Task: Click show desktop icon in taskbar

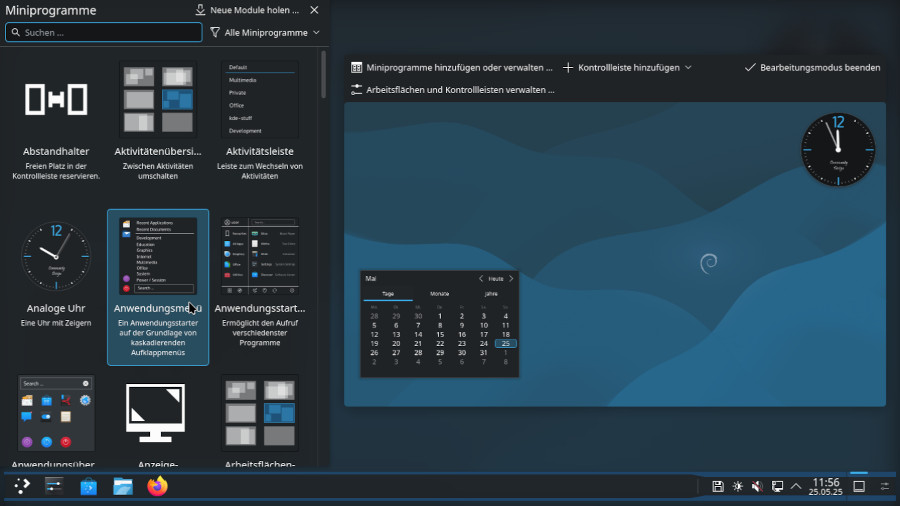Action: point(859,486)
